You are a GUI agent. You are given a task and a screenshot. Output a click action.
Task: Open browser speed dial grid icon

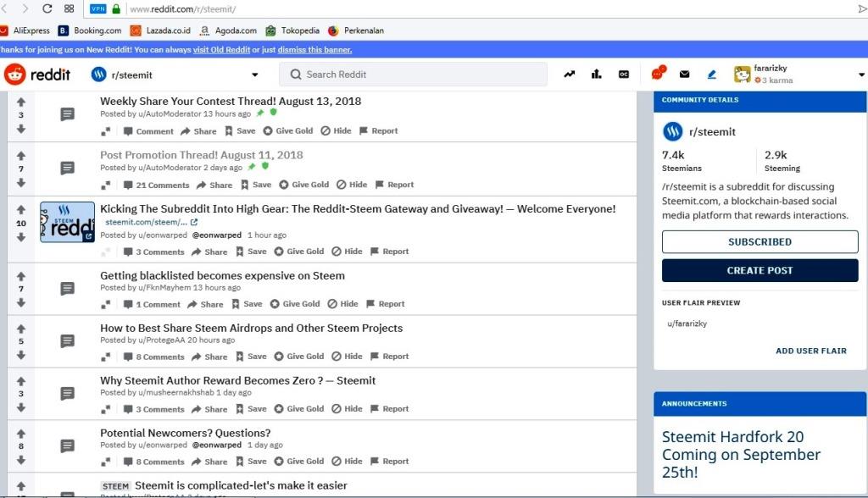(70, 8)
